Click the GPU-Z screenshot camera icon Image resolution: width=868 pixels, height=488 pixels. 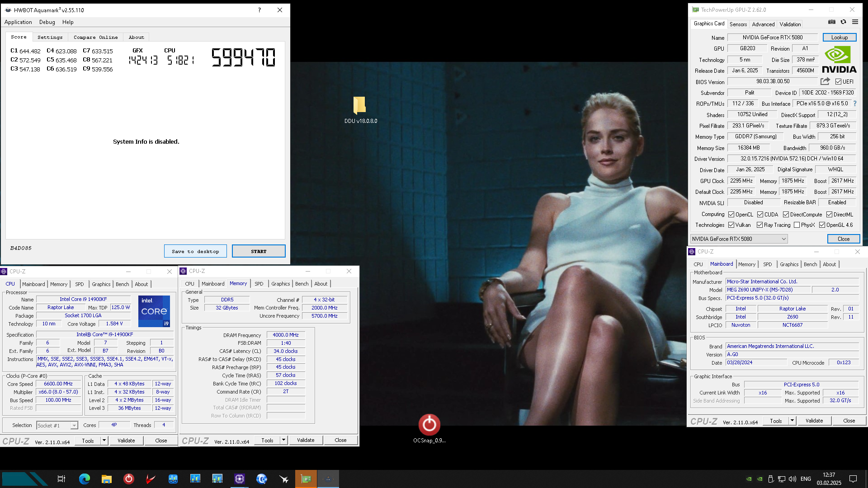(x=831, y=22)
